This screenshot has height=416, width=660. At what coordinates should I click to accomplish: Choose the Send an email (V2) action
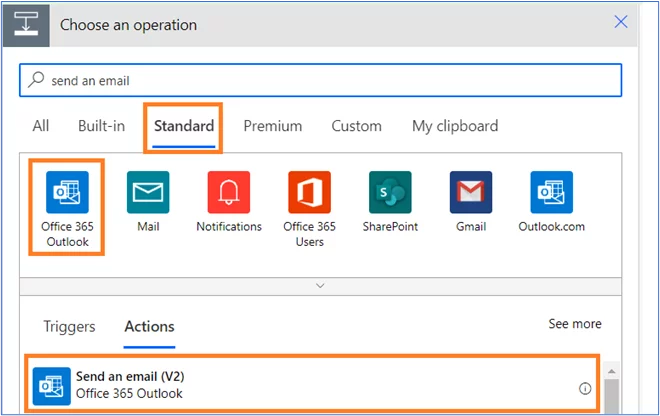[x=312, y=384]
